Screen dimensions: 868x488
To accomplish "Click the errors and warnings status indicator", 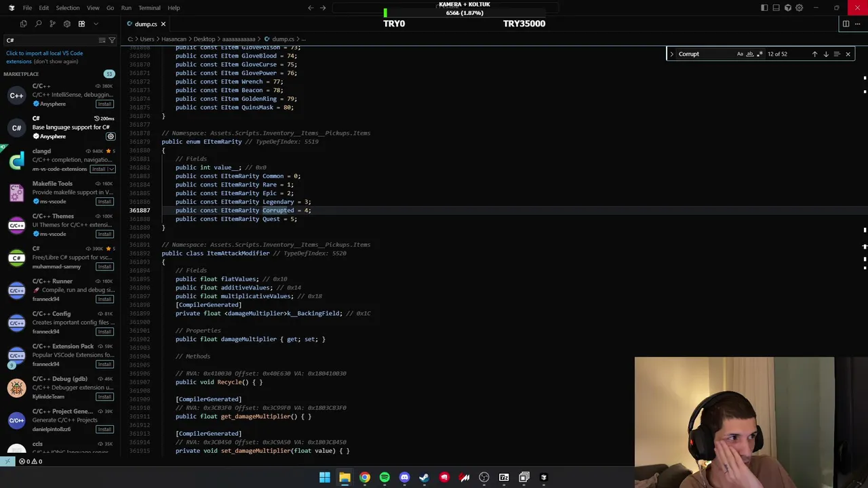I will [31, 462].
